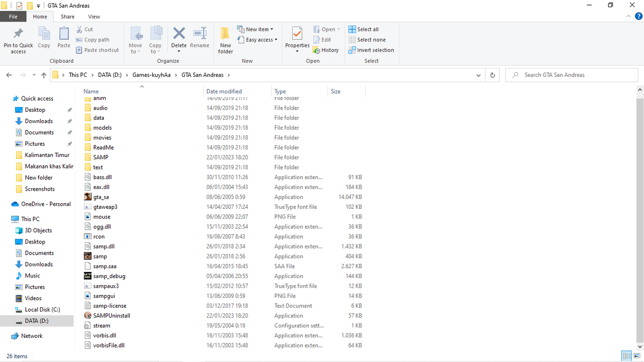The image size is (644, 362).
Task: Open Quick access in navigation pane
Action: pos(37,99)
